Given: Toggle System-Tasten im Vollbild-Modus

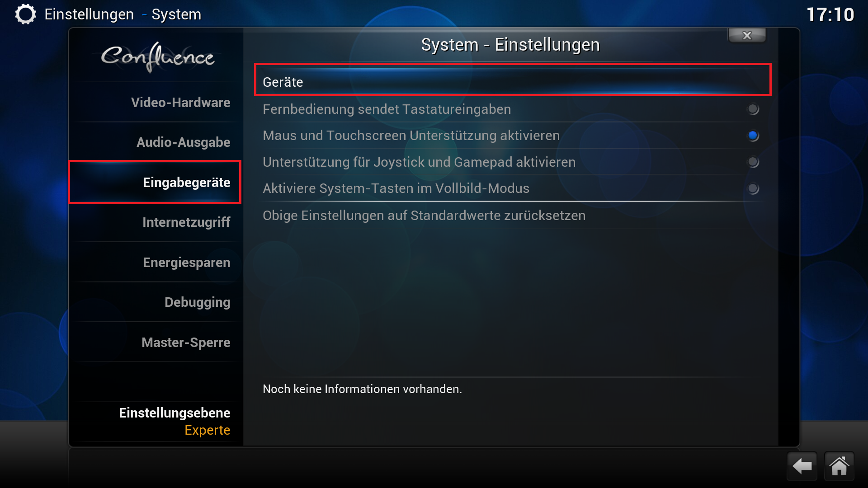Looking at the screenshot, I should pyautogui.click(x=510, y=188).
